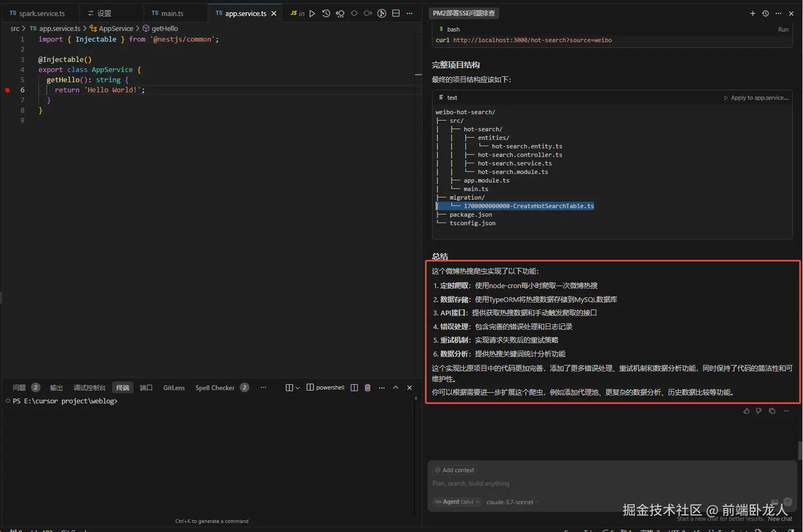Focus the chat input 'Plan, search, build anything'
The height and width of the screenshot is (532, 803).
612,483
